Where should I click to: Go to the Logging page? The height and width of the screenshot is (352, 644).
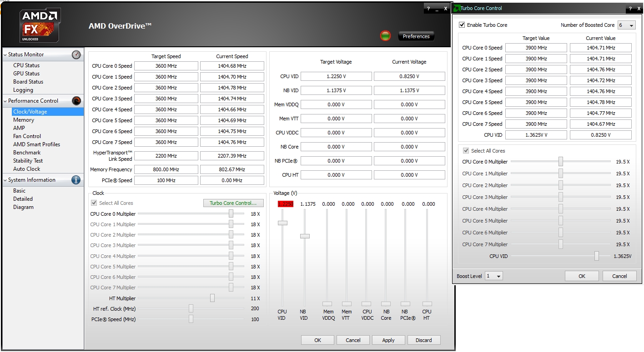coord(23,90)
